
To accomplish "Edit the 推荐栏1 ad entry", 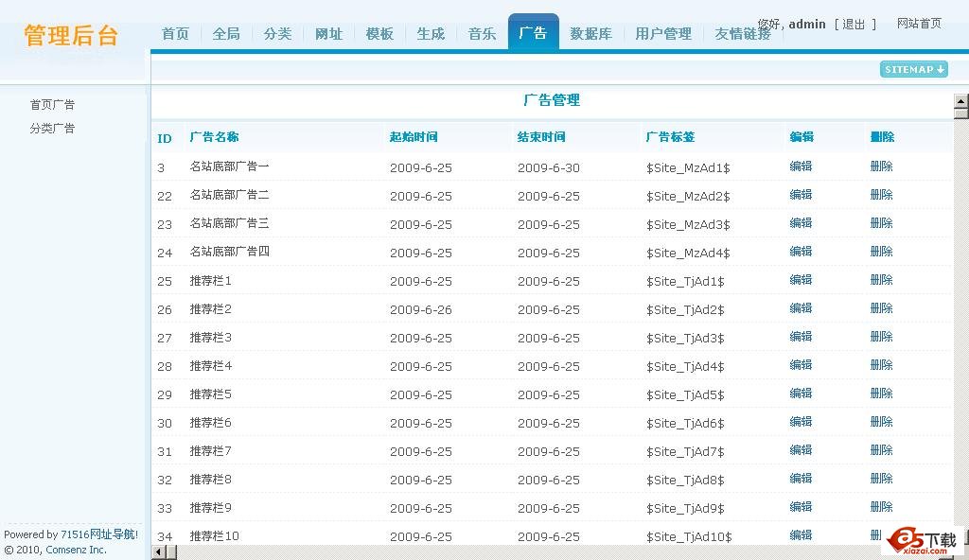I will tap(801, 280).
